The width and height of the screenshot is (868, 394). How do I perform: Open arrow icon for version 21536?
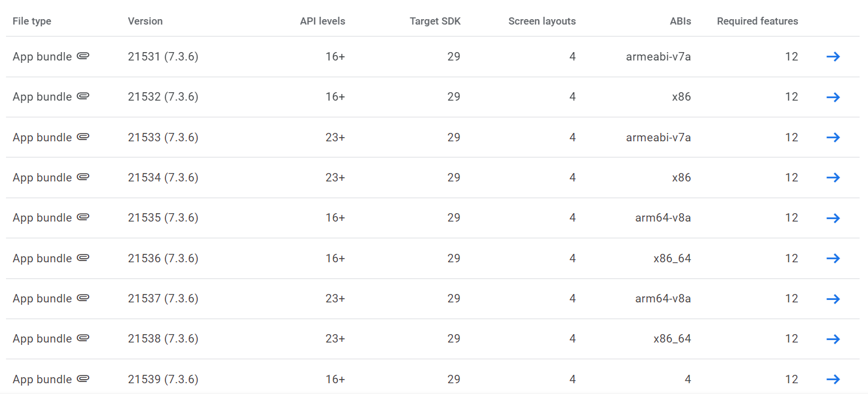(833, 258)
